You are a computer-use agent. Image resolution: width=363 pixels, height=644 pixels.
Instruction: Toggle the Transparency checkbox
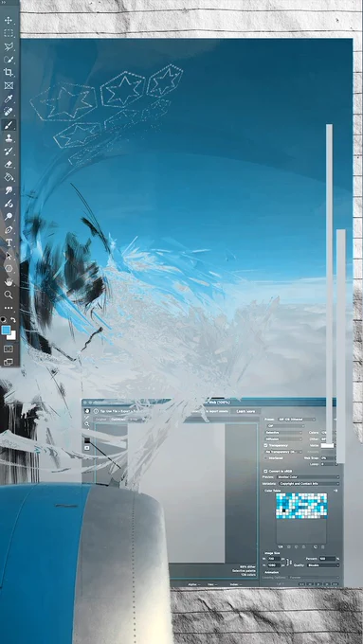click(265, 446)
